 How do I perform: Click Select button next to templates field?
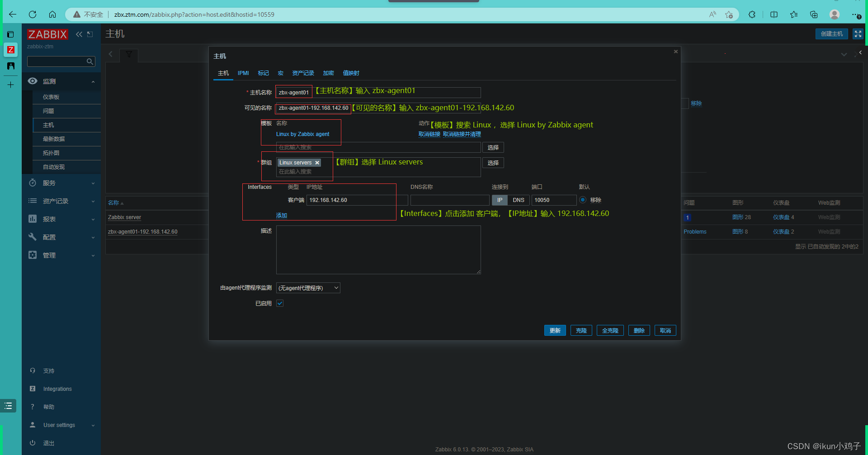(493, 148)
